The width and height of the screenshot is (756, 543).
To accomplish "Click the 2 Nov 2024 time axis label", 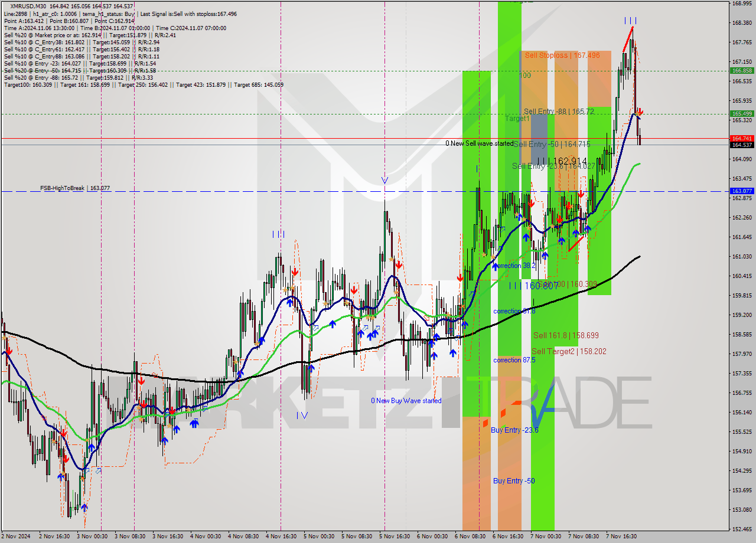I will [17, 537].
